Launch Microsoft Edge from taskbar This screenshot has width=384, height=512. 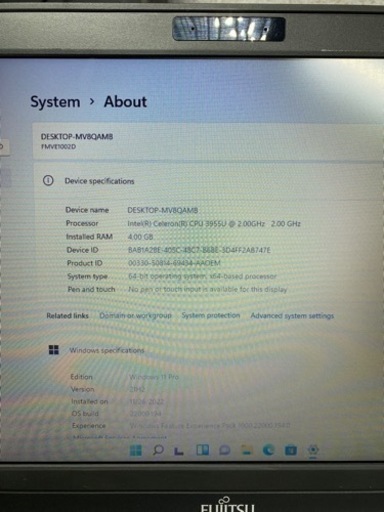pyautogui.click(x=268, y=450)
